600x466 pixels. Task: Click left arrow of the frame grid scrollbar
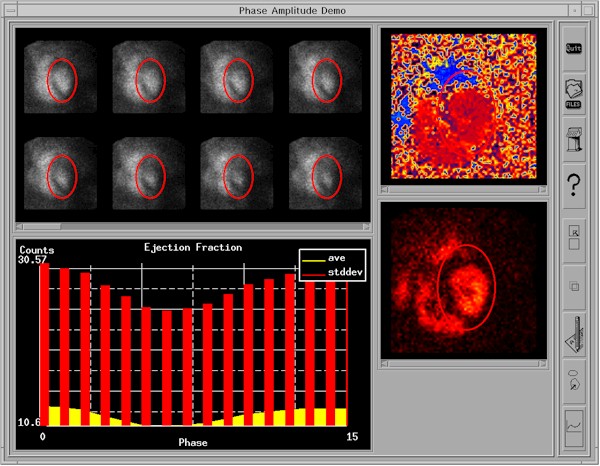click(19, 227)
